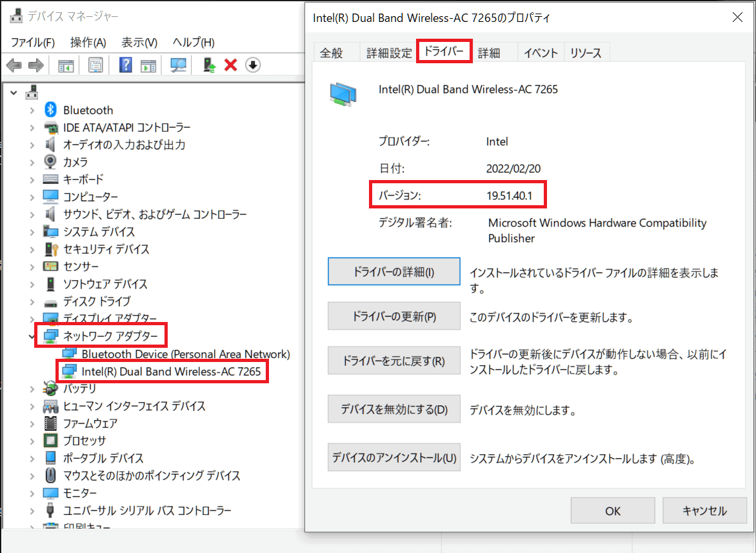Expand the モニター node

[32, 493]
